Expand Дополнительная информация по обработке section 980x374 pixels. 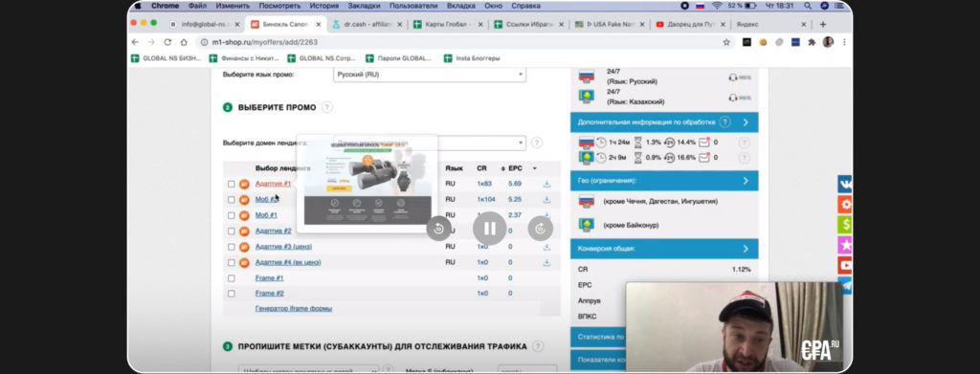point(664,122)
